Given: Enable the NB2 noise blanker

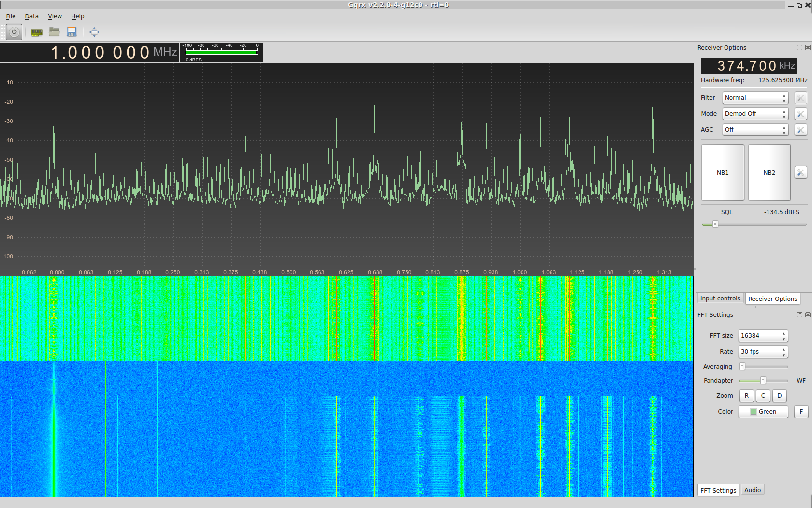Looking at the screenshot, I should coord(769,173).
